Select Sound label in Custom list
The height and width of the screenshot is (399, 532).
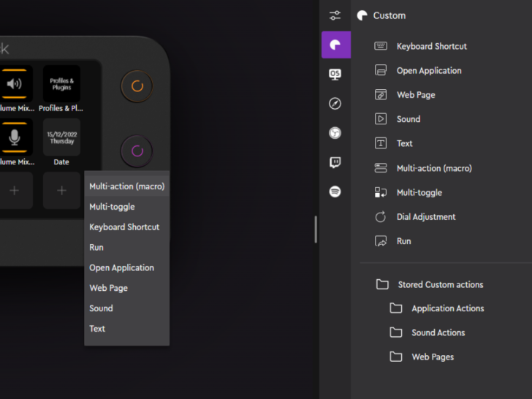(408, 119)
